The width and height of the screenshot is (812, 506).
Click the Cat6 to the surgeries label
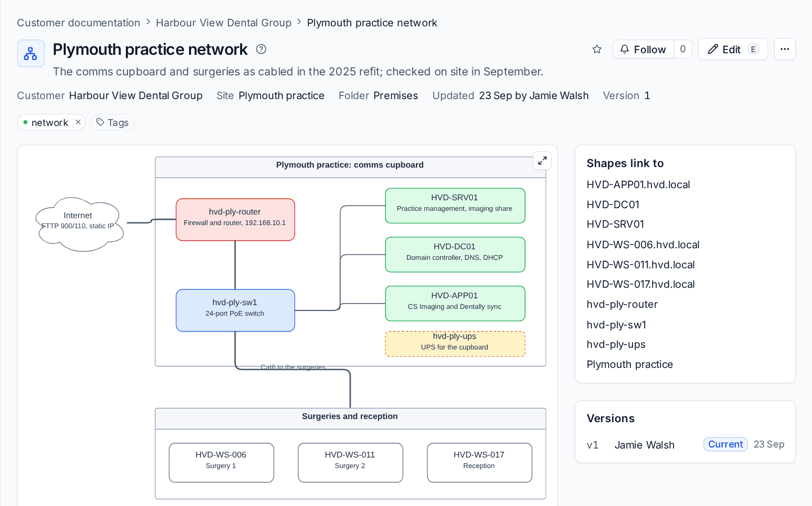coord(293,367)
